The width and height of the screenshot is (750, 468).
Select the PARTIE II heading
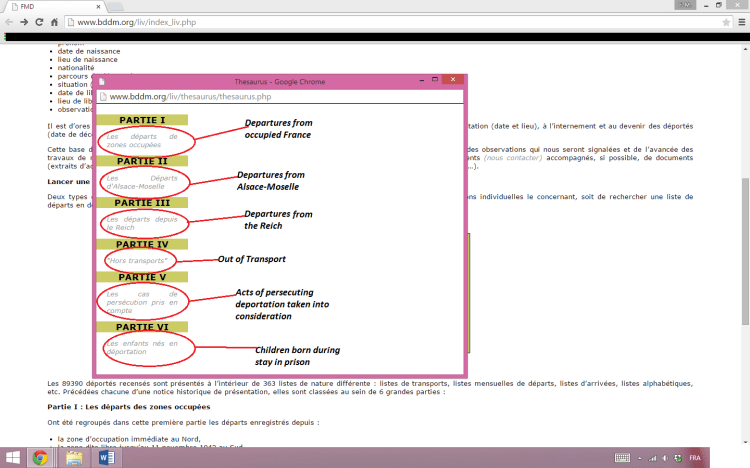(142, 161)
